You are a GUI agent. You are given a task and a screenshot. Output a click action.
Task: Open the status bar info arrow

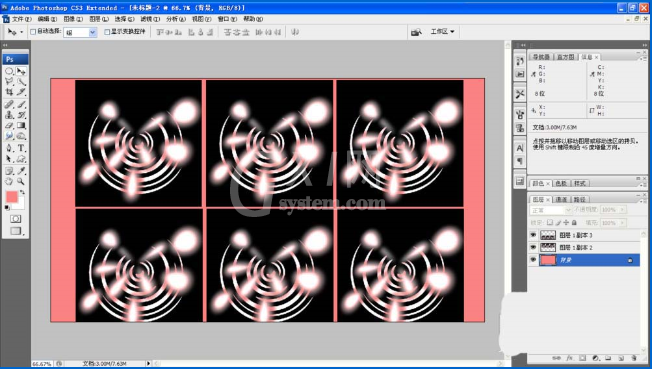click(x=148, y=364)
